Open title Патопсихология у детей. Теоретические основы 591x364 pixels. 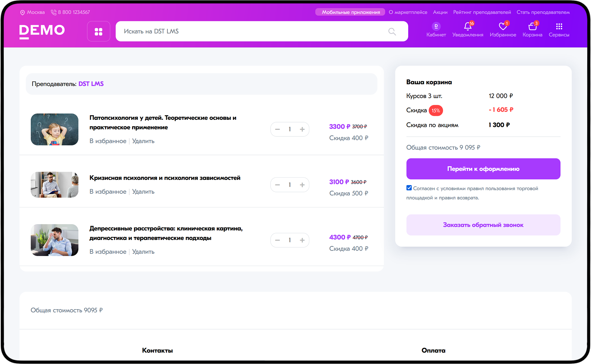coord(163,122)
